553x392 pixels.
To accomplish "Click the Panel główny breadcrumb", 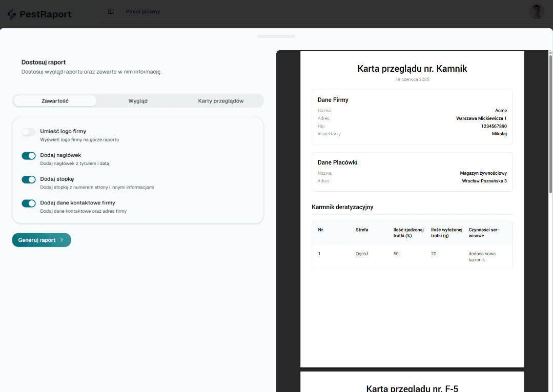I will pyautogui.click(x=143, y=11).
